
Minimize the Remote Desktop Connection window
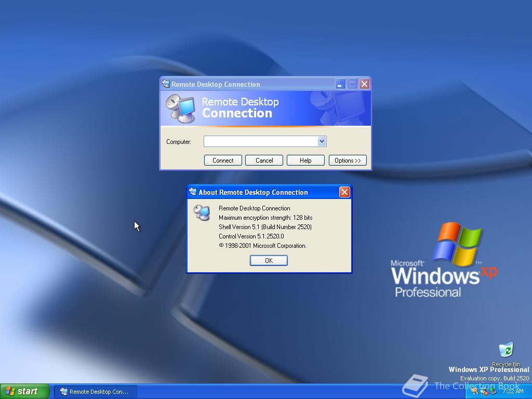pos(340,84)
